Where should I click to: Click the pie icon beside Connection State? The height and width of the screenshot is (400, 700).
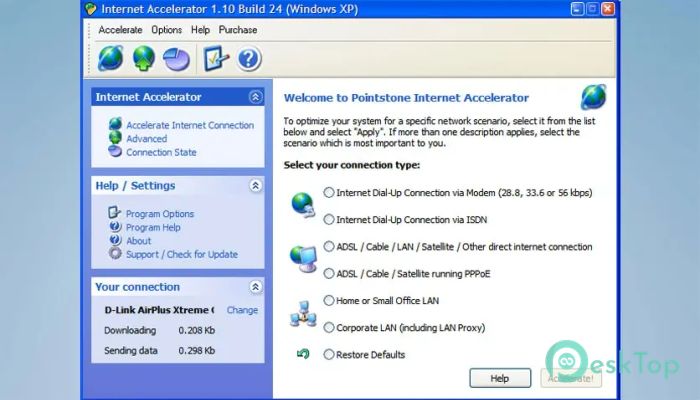(115, 151)
